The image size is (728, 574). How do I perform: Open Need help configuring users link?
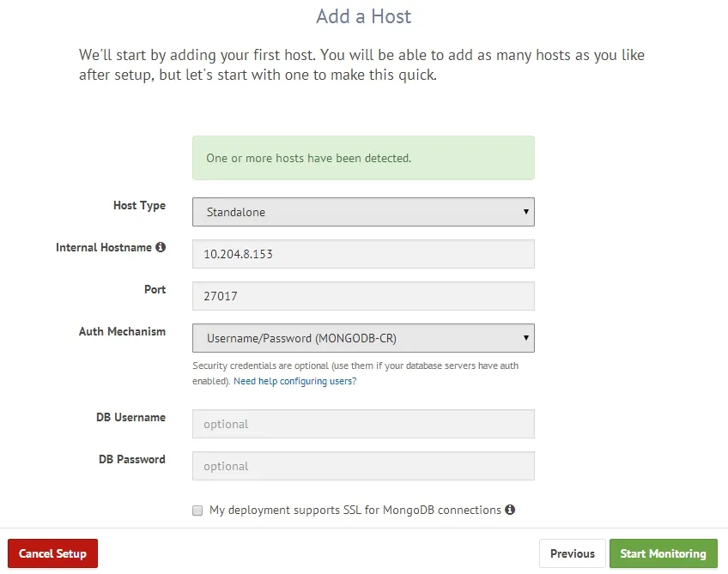[x=294, y=380]
